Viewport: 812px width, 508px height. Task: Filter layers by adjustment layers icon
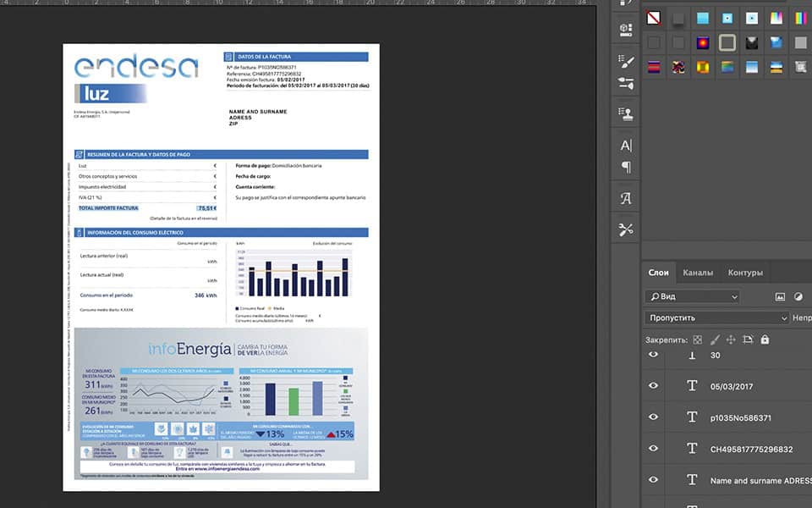click(x=798, y=296)
